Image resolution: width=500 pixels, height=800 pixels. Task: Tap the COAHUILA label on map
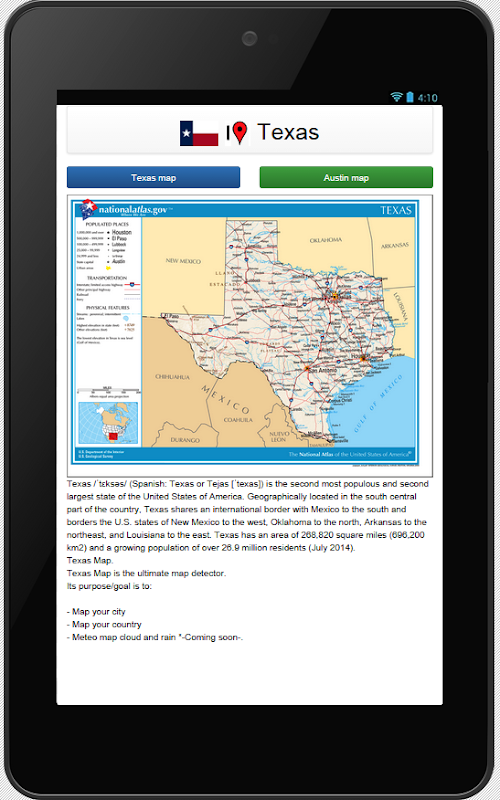point(238,420)
